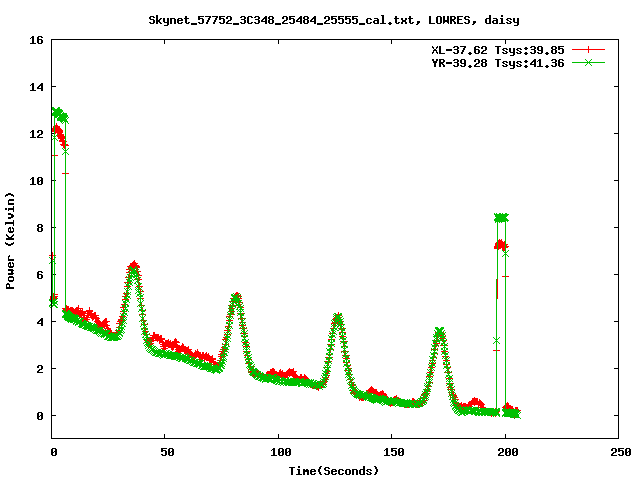Screen dimensions: 640x480
Task: Select the XL-37.62 Tsys:39.85 legend label
Action: tap(498, 50)
